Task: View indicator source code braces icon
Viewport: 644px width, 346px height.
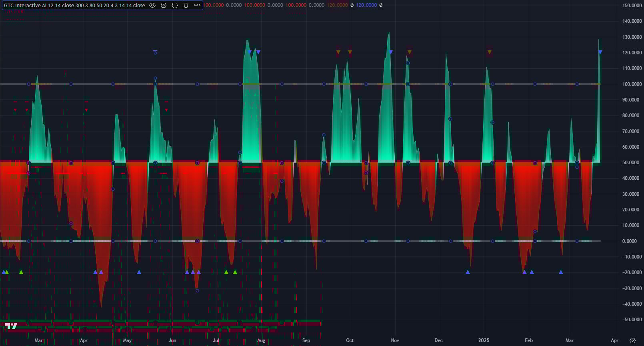Action: pyautogui.click(x=175, y=5)
